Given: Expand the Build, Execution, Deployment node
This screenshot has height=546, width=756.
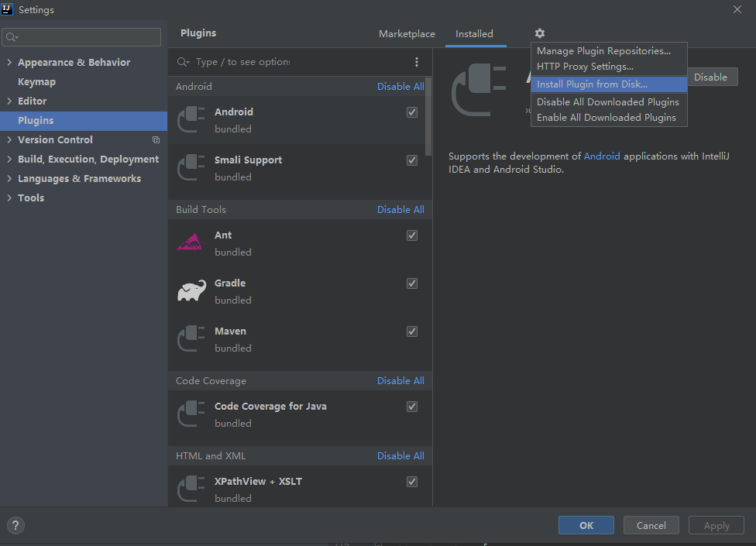Looking at the screenshot, I should 9,160.
